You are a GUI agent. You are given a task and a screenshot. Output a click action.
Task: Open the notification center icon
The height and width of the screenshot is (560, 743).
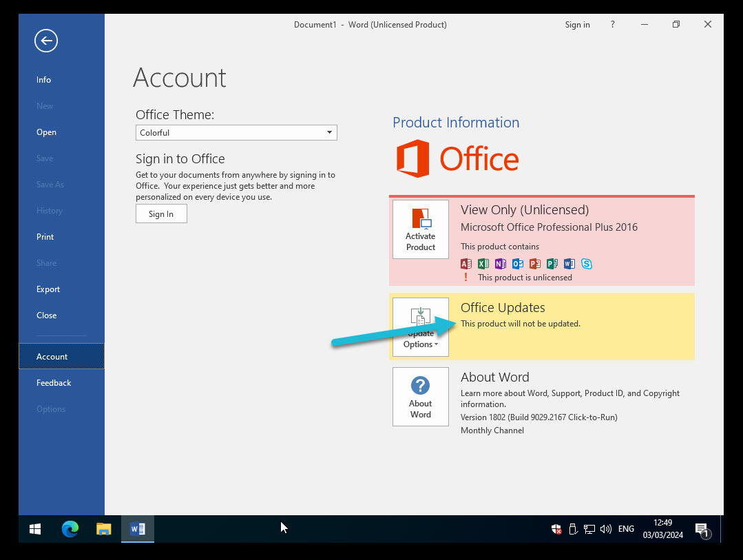coord(702,529)
